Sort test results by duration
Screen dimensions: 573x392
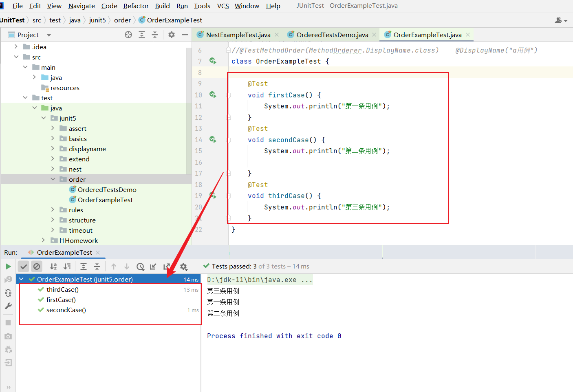67,266
